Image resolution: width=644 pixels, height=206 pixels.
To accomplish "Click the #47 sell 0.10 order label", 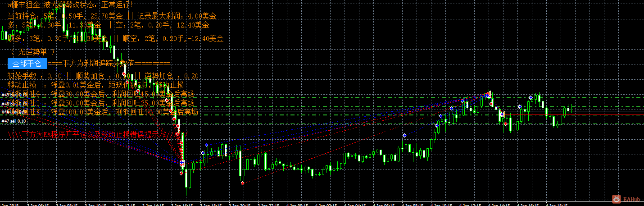I will [x=14, y=121].
